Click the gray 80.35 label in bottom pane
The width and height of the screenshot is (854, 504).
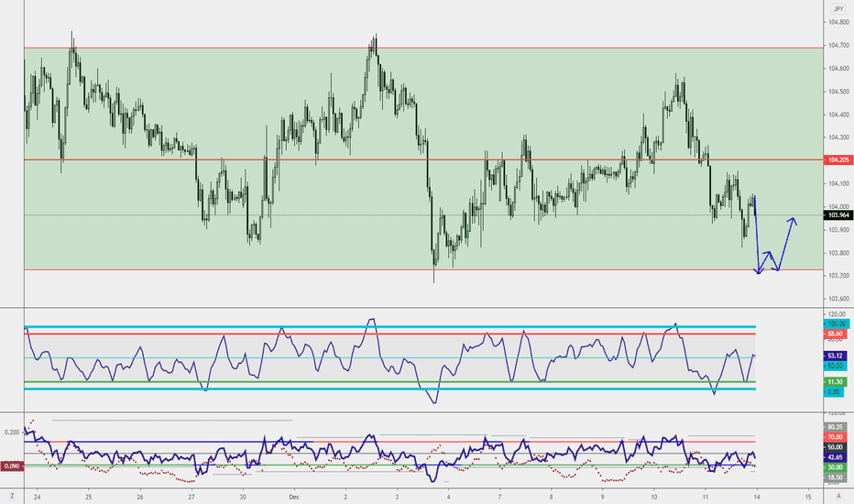836,427
